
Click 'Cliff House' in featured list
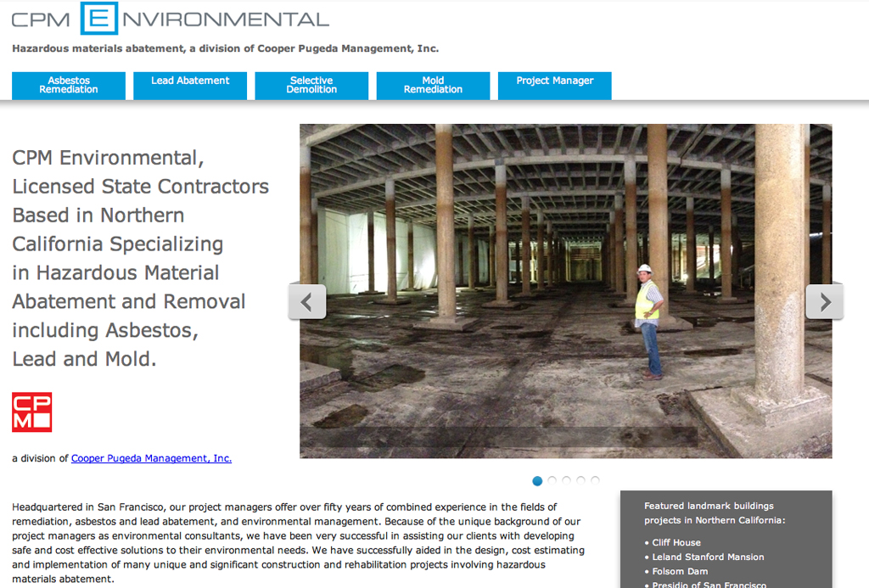point(676,542)
